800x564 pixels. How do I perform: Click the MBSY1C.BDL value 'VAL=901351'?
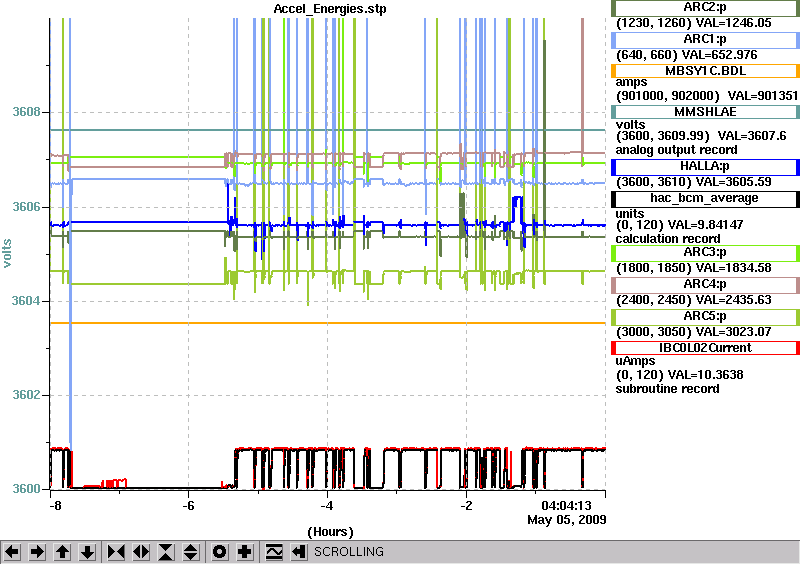pyautogui.click(x=763, y=96)
